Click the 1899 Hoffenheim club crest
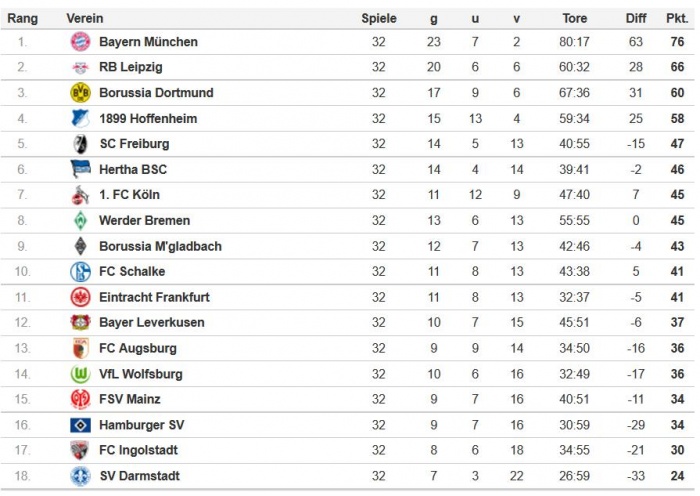 [x=80, y=118]
